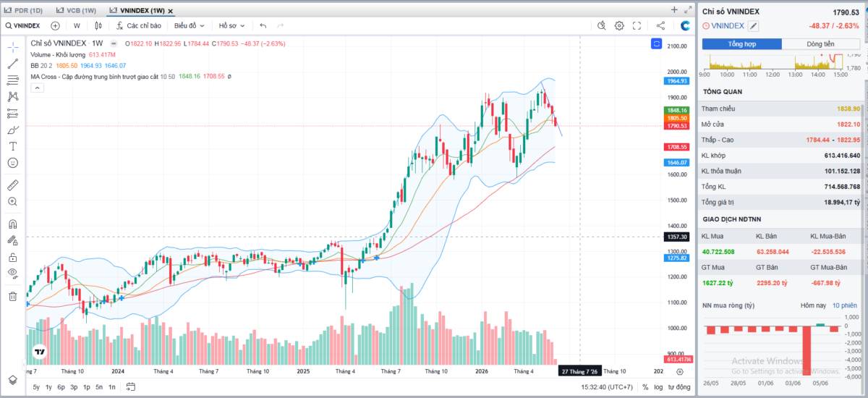Select the Dòng tiền tab
The width and height of the screenshot is (868, 398).
[821, 44]
